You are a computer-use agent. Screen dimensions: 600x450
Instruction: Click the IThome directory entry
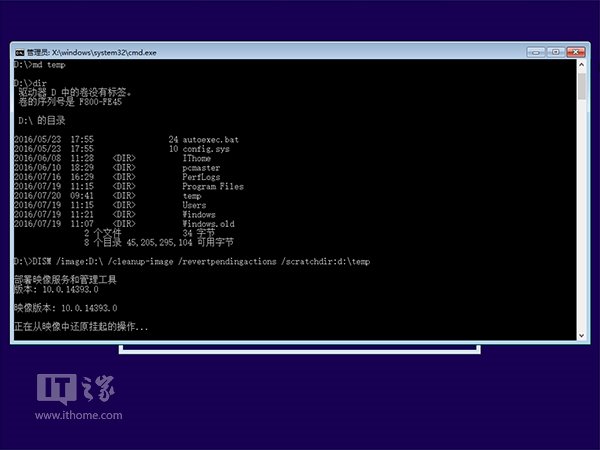pyautogui.click(x=196, y=158)
